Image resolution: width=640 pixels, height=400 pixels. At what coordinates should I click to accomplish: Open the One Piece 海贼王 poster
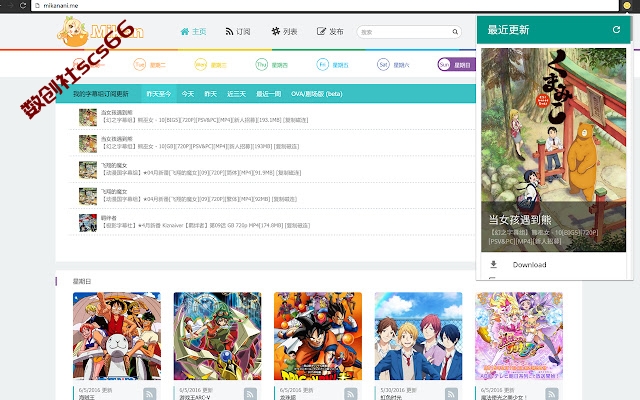pos(117,336)
